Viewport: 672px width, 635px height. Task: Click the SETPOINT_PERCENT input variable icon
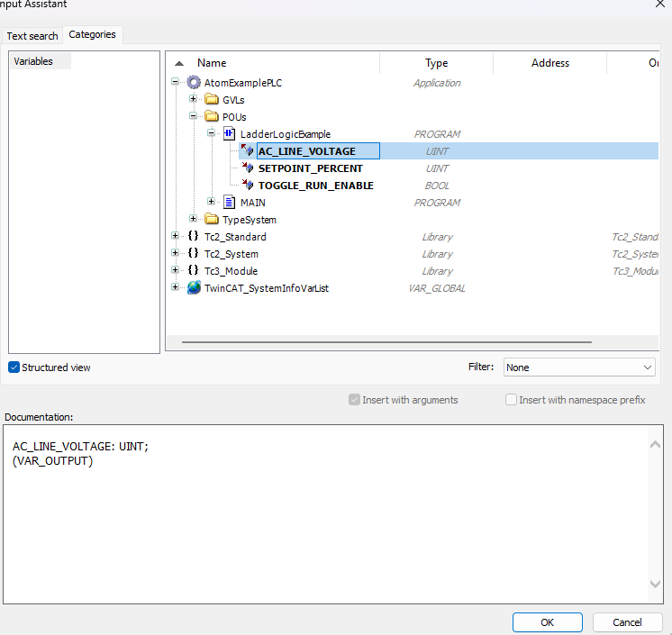click(x=248, y=168)
